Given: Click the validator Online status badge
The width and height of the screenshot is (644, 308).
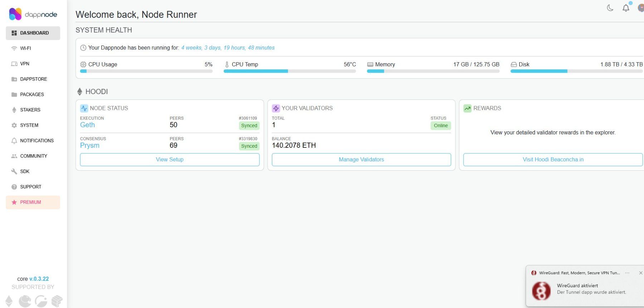Looking at the screenshot, I should (x=441, y=126).
